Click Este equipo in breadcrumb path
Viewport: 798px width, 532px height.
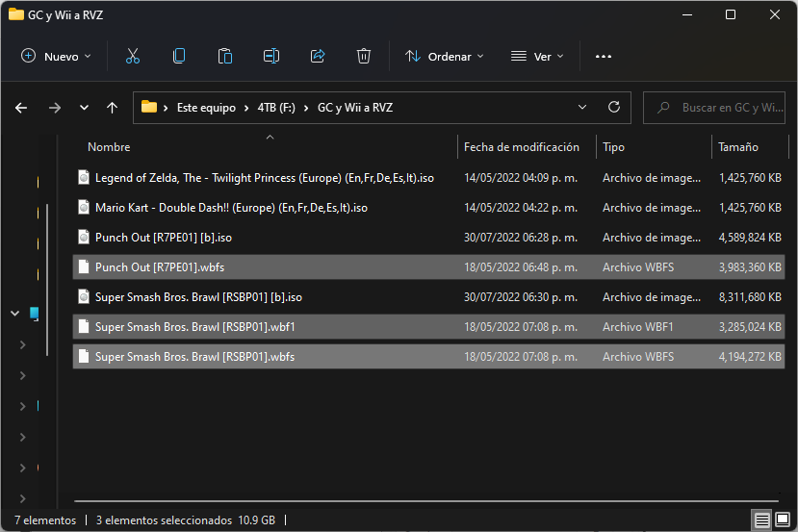point(206,108)
